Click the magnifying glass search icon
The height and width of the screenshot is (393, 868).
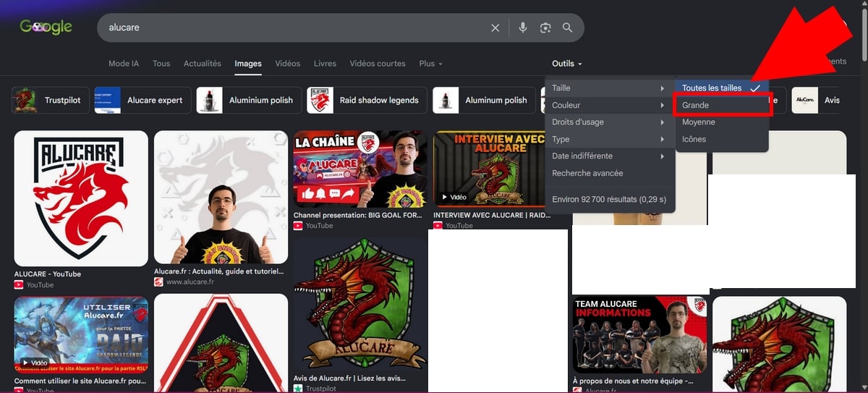pos(568,28)
